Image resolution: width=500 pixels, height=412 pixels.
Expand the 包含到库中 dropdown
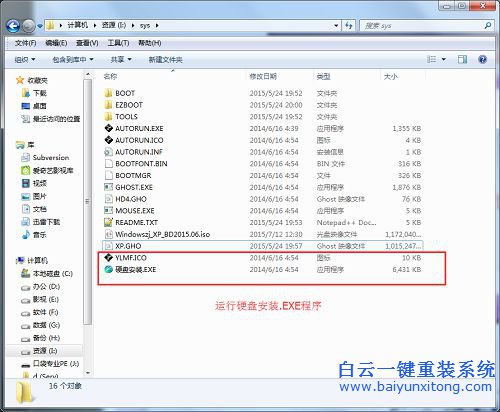[73, 60]
